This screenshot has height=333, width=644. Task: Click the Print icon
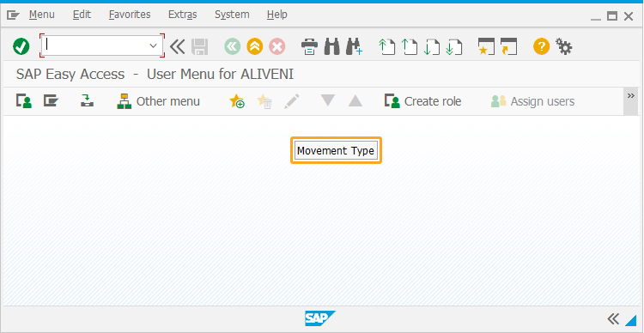click(x=309, y=46)
